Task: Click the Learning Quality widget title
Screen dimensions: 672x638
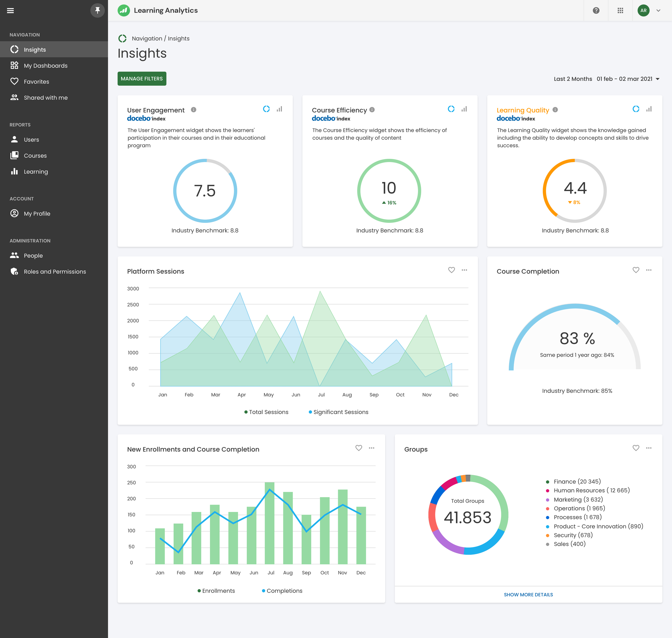Action: click(x=522, y=110)
